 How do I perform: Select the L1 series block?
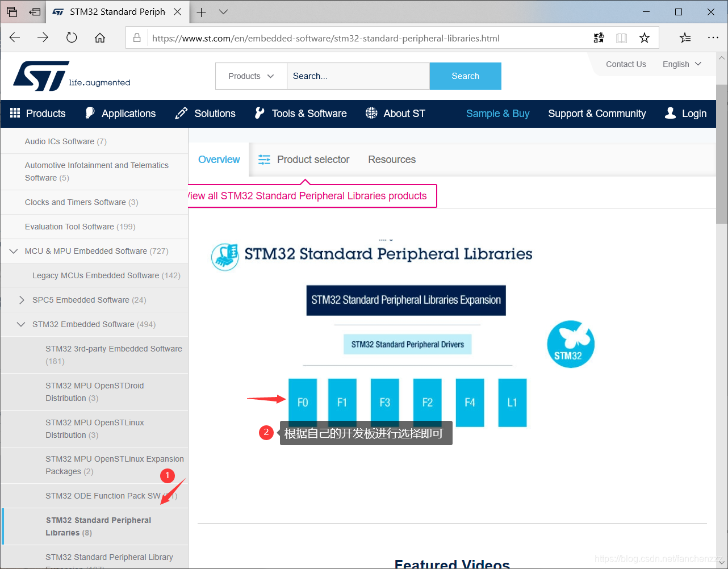click(512, 403)
